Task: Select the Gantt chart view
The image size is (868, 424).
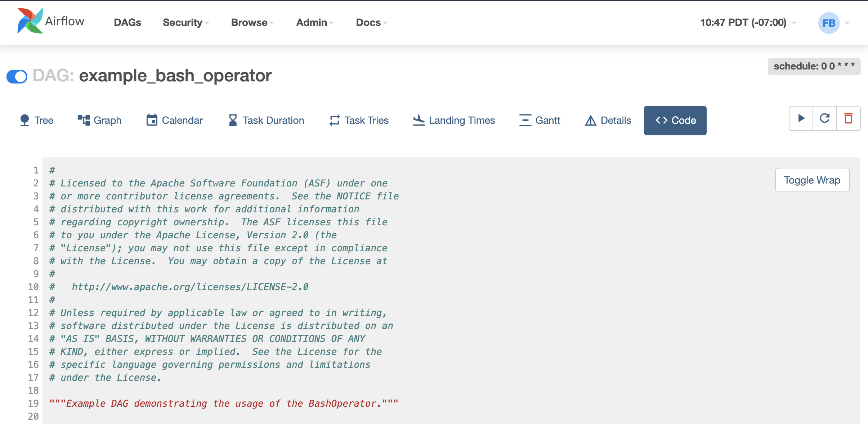Action: (540, 120)
